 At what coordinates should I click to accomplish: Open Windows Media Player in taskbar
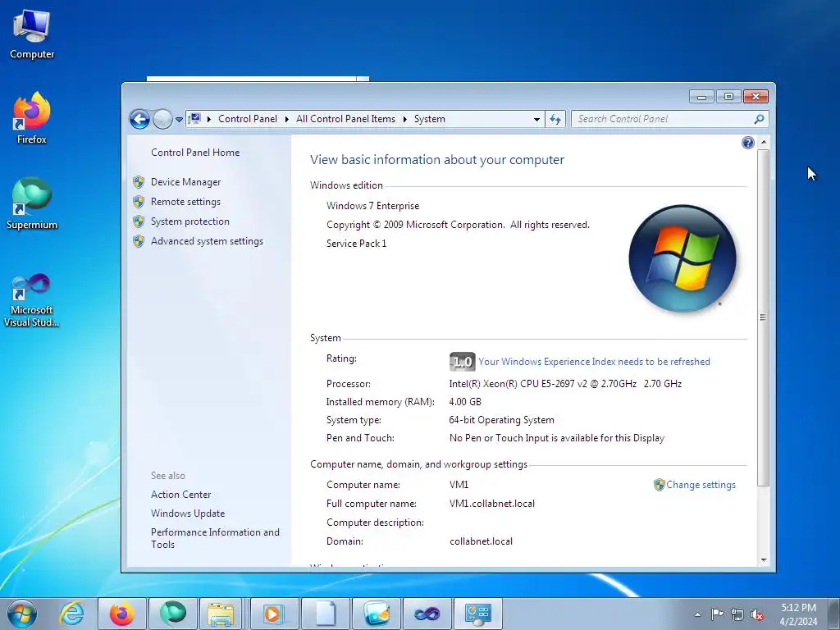coord(274,614)
